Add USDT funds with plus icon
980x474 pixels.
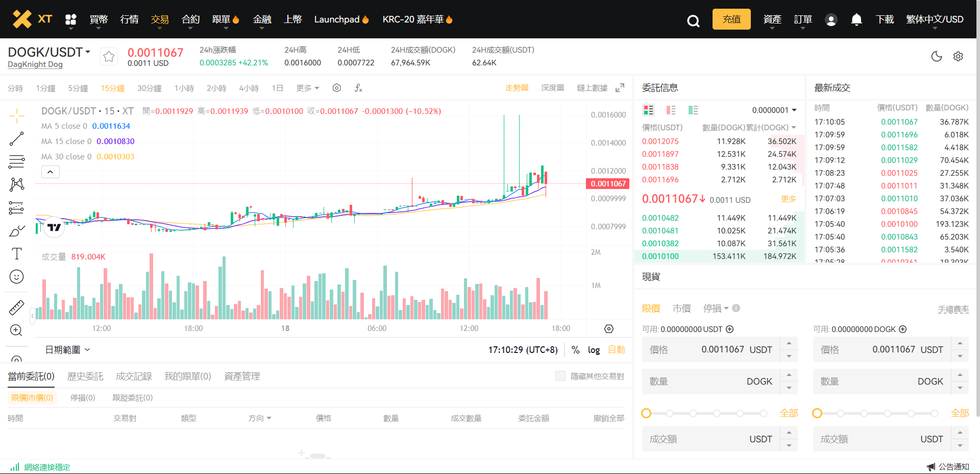730,329
